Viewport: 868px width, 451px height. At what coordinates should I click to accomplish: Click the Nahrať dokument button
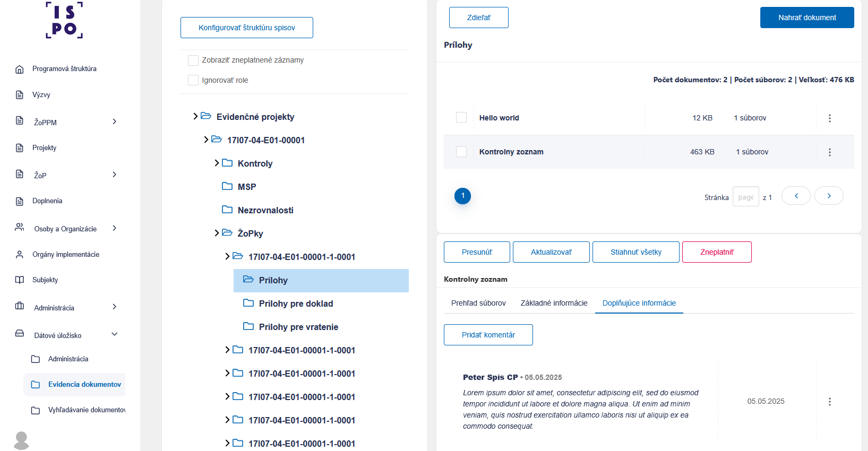(807, 18)
